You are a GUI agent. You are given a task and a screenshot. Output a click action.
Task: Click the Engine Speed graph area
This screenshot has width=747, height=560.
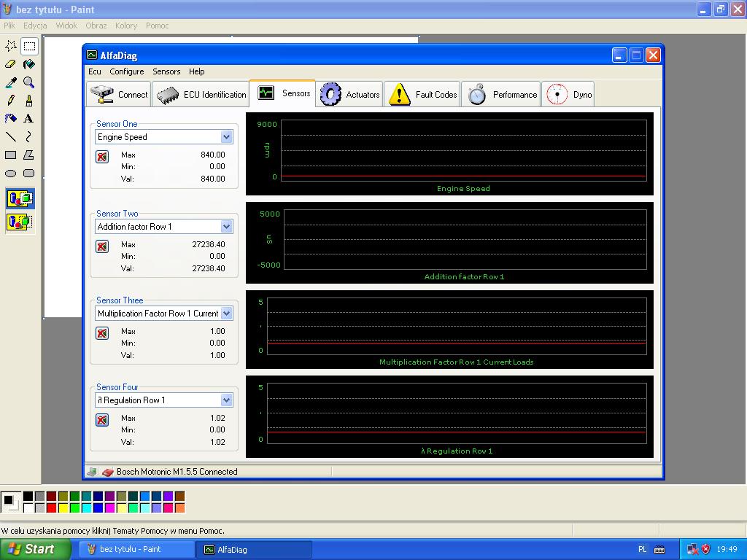(x=463, y=150)
